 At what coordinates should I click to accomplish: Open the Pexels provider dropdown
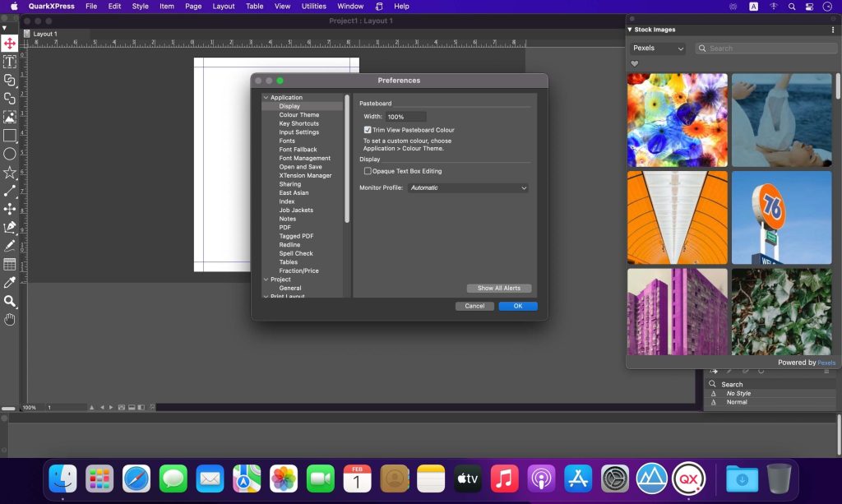[657, 49]
